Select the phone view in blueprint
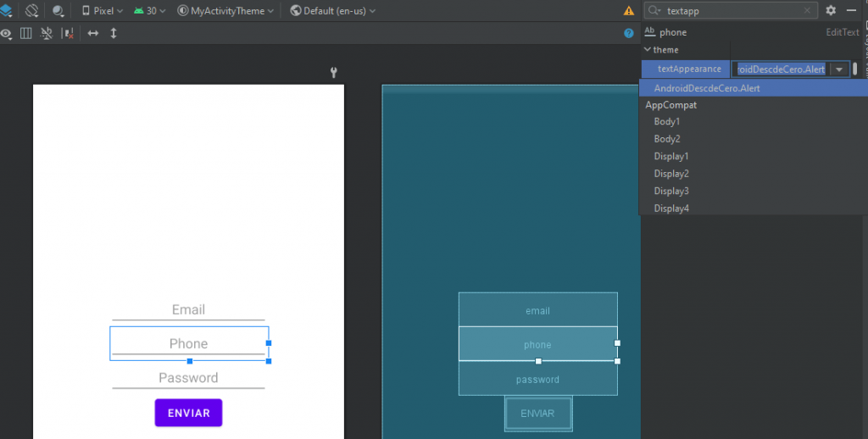The image size is (868, 439). click(x=538, y=344)
